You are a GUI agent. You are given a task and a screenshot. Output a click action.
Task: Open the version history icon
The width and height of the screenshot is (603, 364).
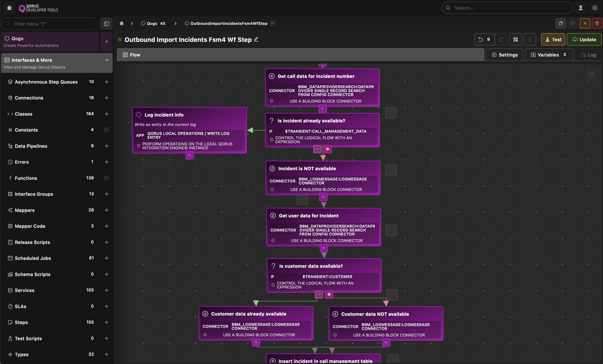573,24
